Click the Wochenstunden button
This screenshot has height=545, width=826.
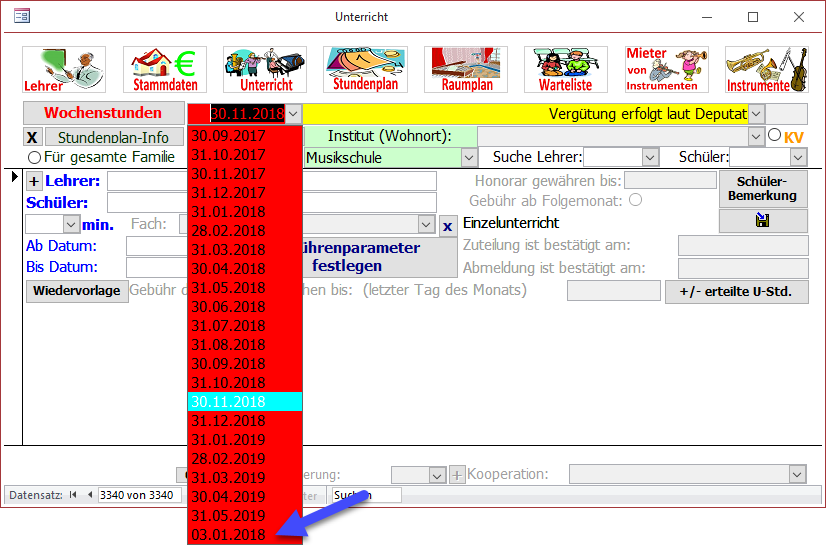coord(103,113)
